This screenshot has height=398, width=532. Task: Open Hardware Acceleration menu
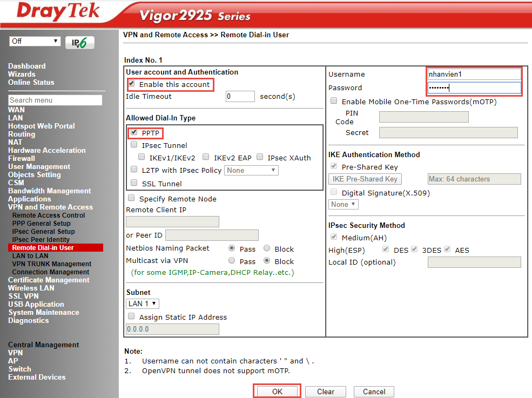(x=47, y=150)
